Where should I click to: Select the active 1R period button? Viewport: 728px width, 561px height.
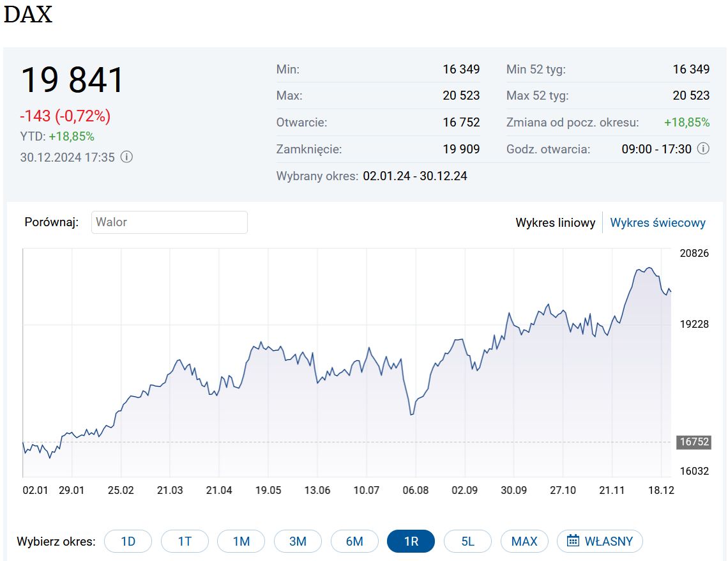(411, 541)
